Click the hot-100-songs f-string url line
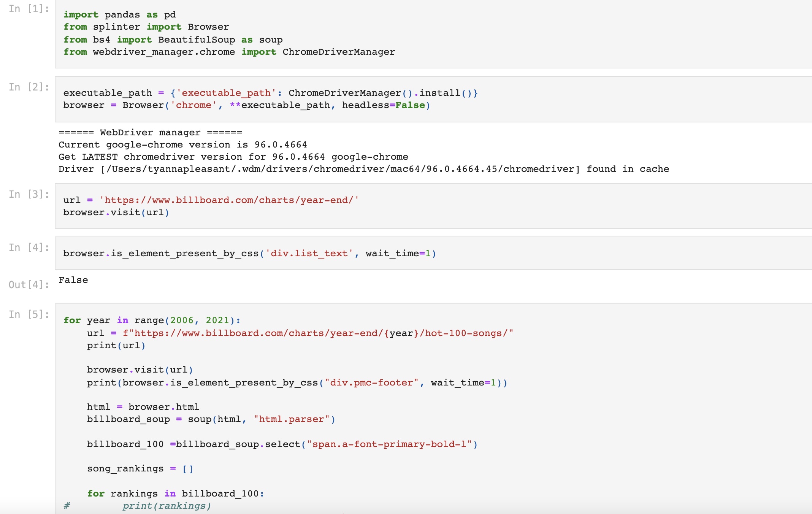 click(x=300, y=333)
